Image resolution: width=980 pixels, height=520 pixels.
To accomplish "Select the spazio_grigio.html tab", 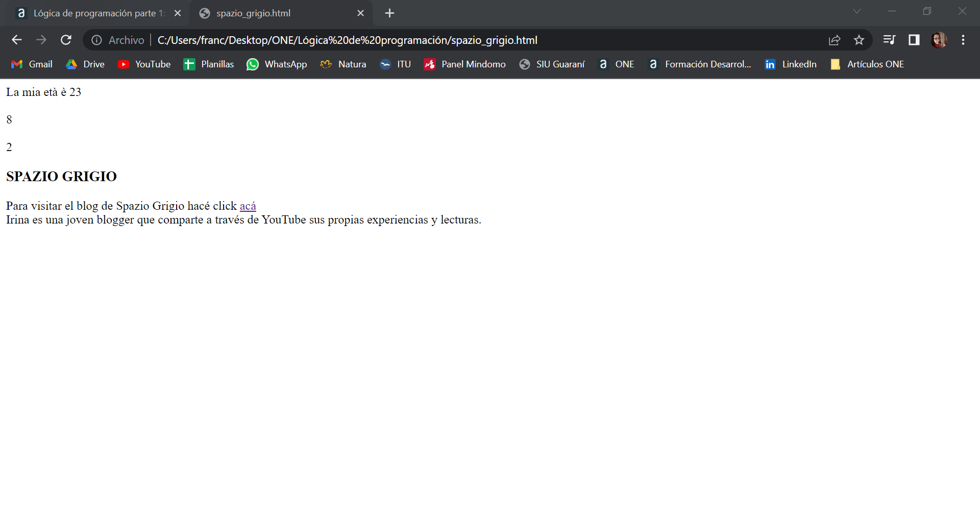I will click(x=281, y=13).
